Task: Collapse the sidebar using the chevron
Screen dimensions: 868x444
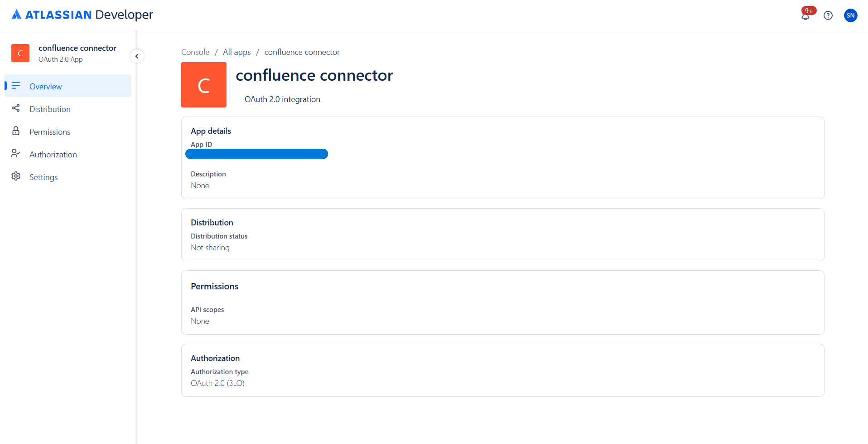Action: (x=137, y=56)
